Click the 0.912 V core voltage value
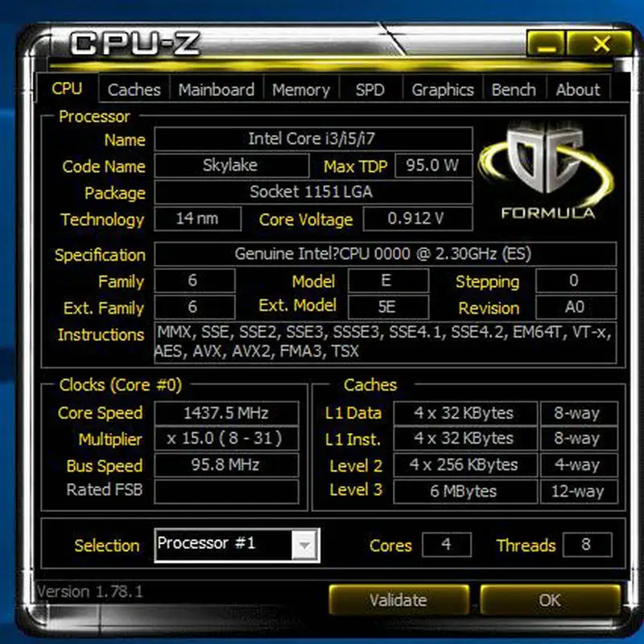Screen dimensions: 644x644 click(418, 218)
